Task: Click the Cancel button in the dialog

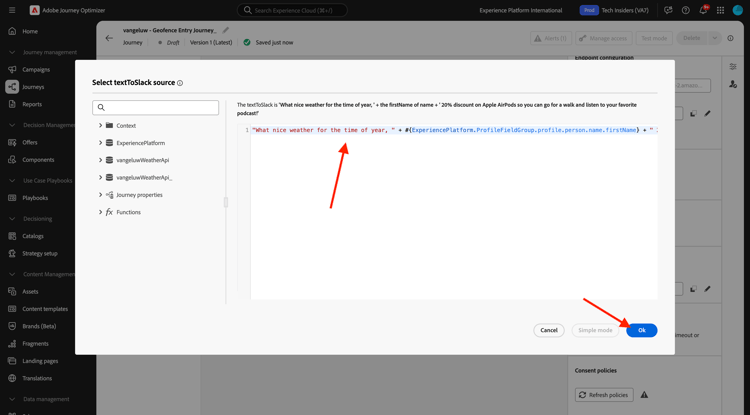Action: point(549,330)
